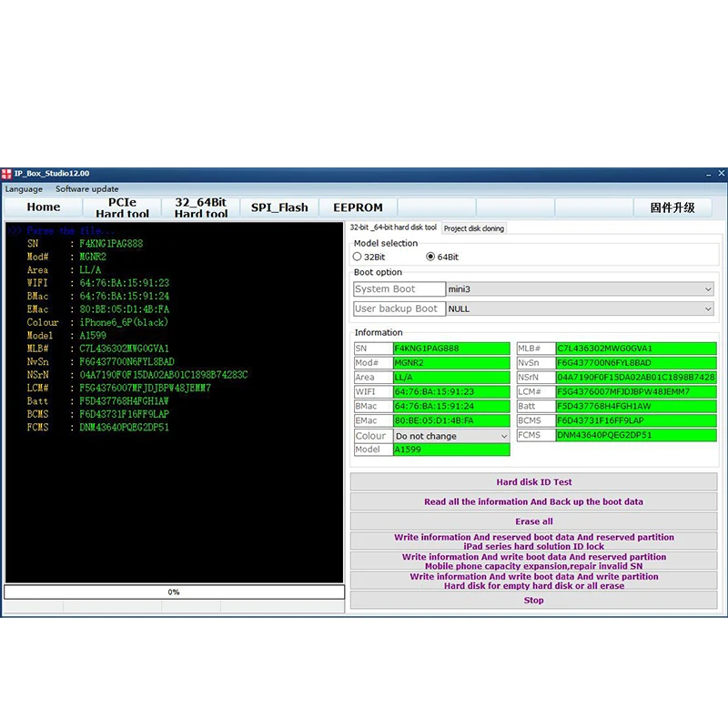Screen dimensions: 728x728
Task: Click the 'Parse the file...' log line
Action: [61, 230]
